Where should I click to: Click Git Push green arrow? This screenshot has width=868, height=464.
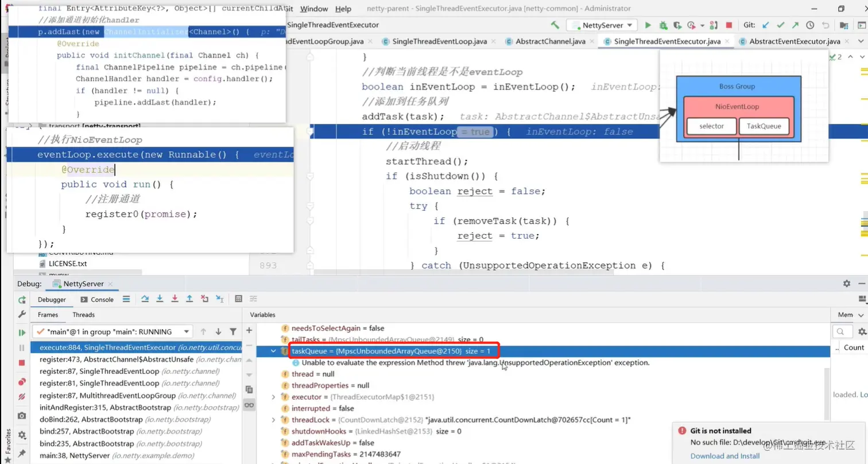pyautogui.click(x=795, y=25)
